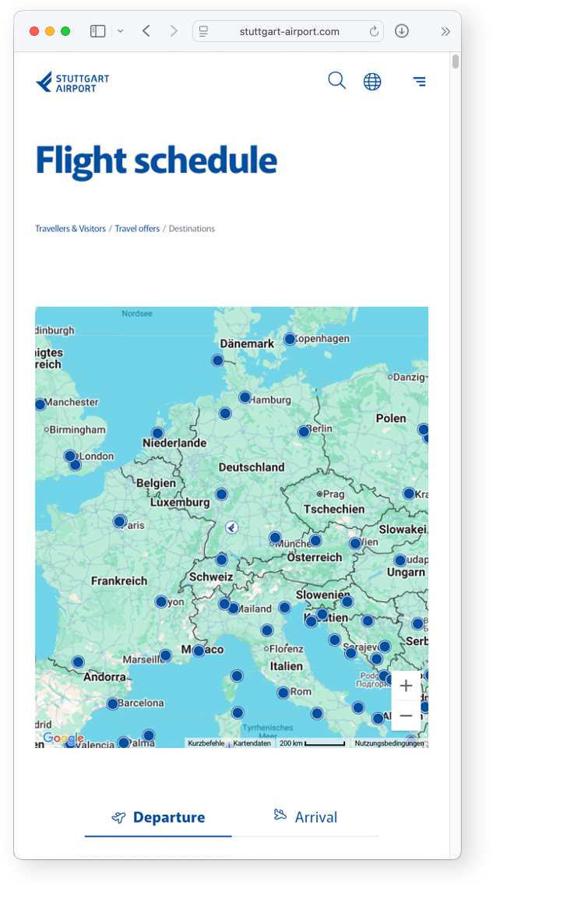Open the Travel offers breadcrumb link
574x924 pixels.
pyautogui.click(x=137, y=228)
